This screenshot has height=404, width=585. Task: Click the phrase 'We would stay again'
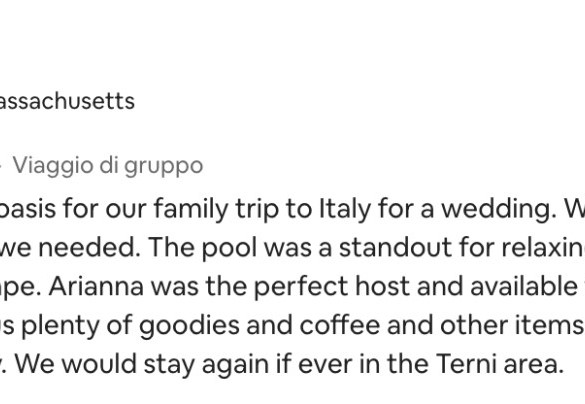click(142, 364)
